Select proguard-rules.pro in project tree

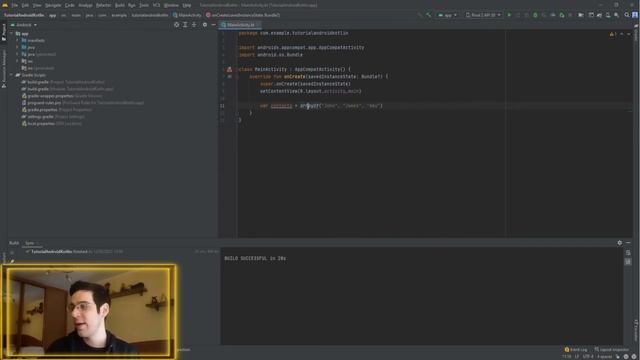(82, 103)
